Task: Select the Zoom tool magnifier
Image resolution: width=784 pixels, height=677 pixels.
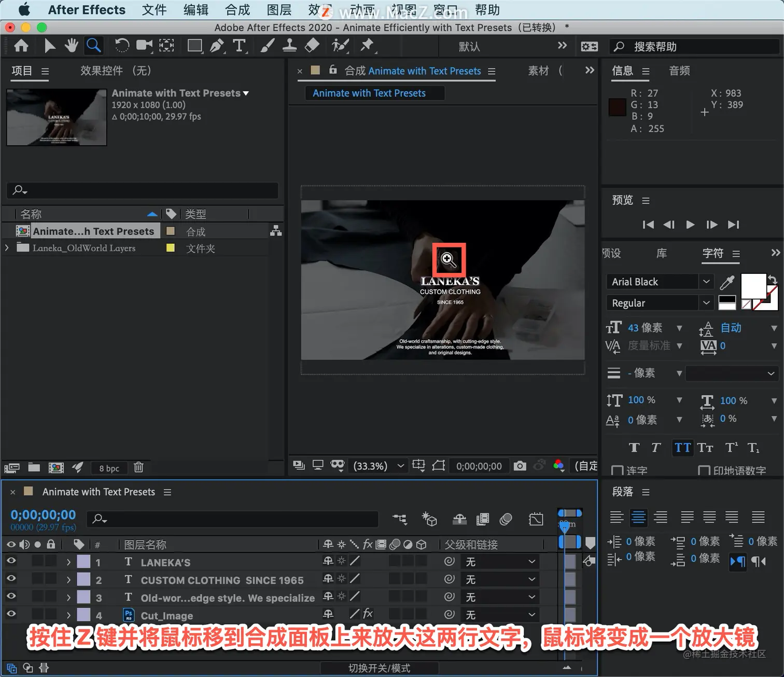Action: tap(94, 46)
